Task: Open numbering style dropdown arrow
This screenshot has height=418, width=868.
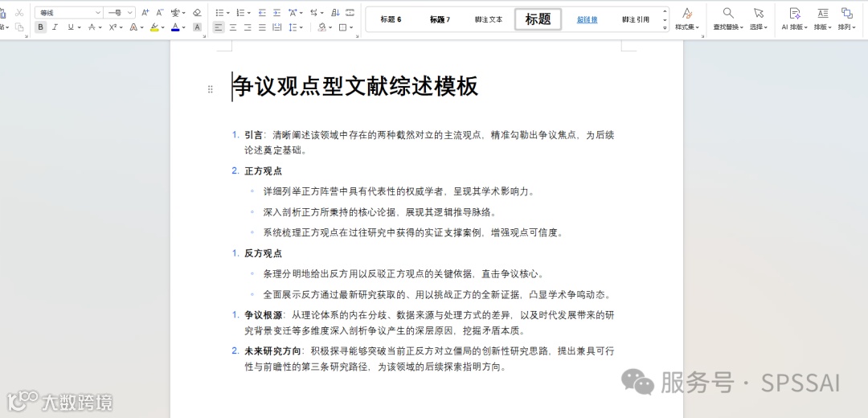Action: tap(249, 12)
